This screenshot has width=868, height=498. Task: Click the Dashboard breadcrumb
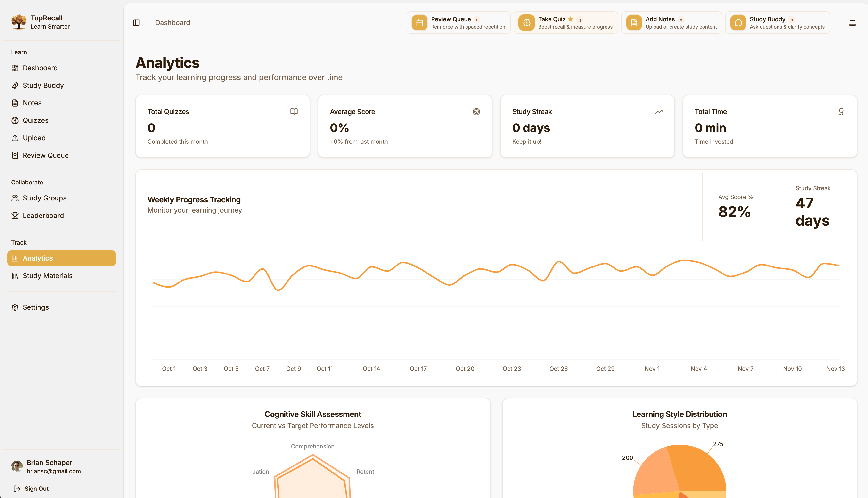[173, 23]
